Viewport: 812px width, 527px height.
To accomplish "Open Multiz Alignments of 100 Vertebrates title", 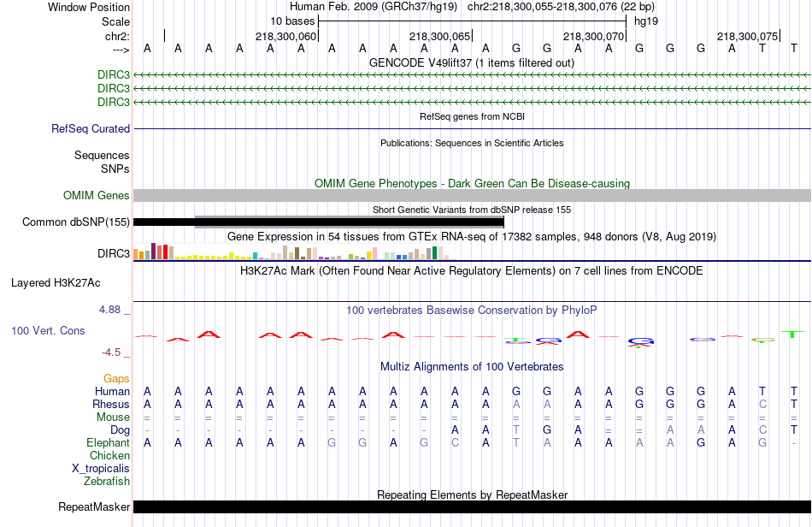I will point(471,366).
